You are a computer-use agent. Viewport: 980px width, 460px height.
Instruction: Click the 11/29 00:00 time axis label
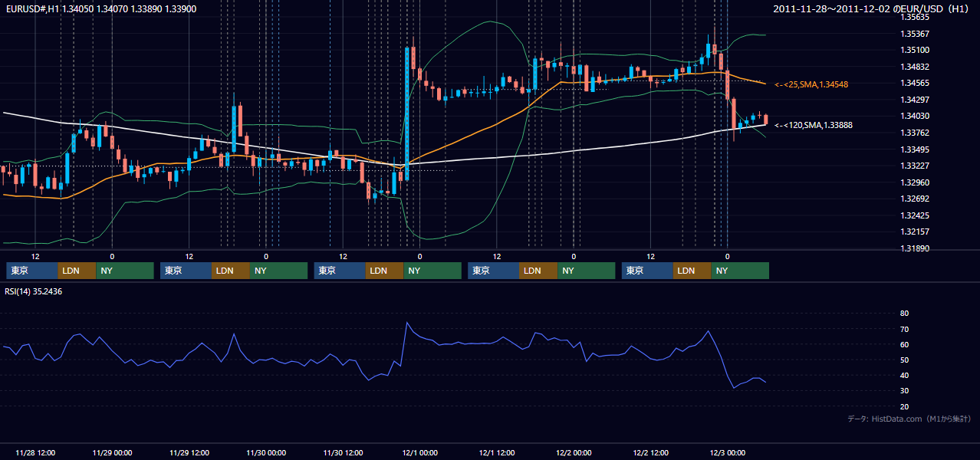(112, 452)
